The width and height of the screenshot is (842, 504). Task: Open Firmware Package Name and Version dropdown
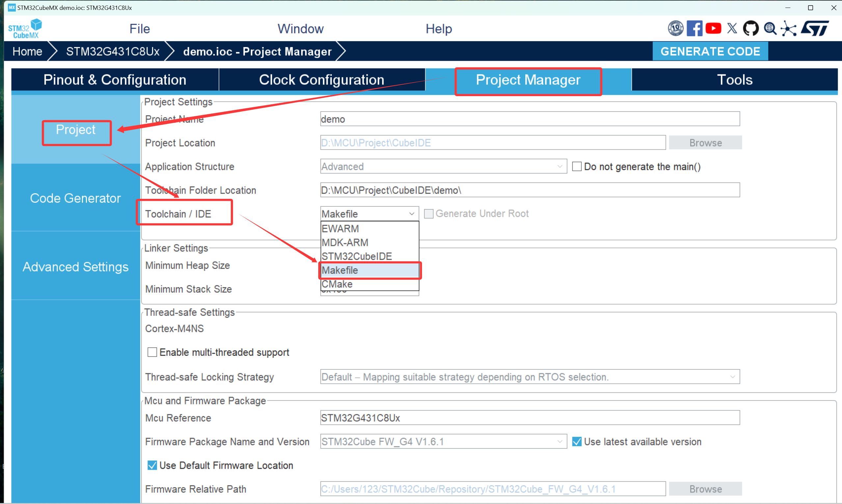443,441
